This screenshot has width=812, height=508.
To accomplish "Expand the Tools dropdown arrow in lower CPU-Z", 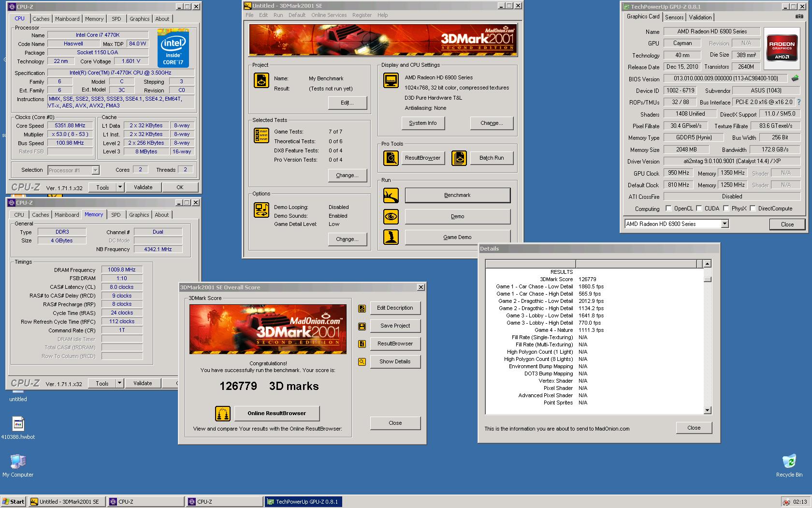I will pyautogui.click(x=119, y=383).
